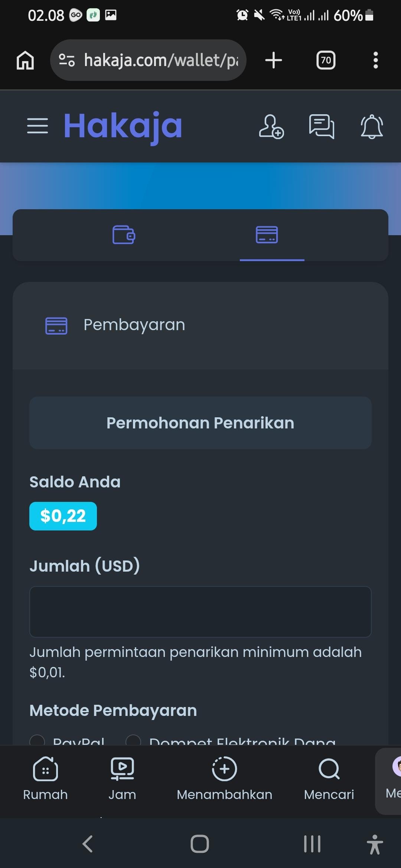401x868 pixels.
Task: Click the Hakaja logo
Action: [x=123, y=126]
